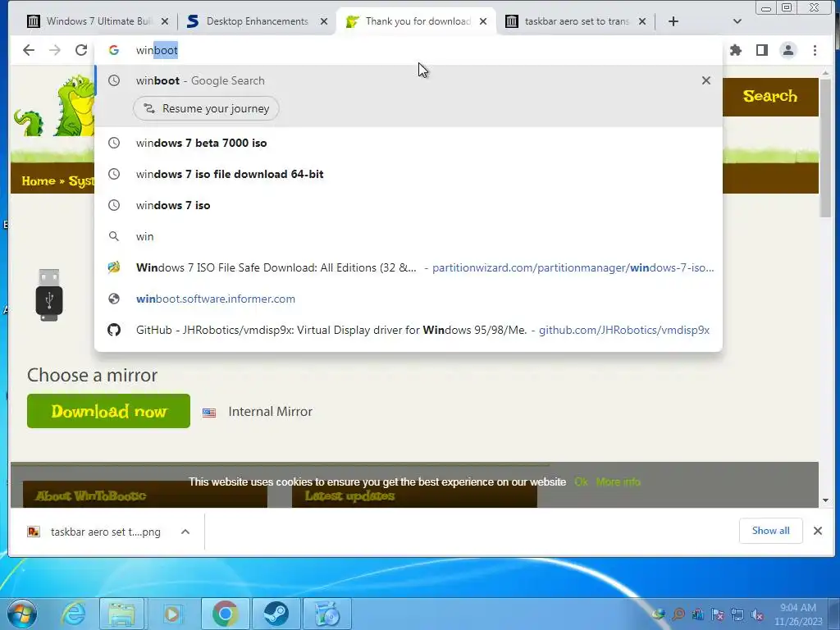Viewport: 840px width, 630px height.
Task: Click the disc program icon in the taskbar
Action: pyautogui.click(x=326, y=614)
